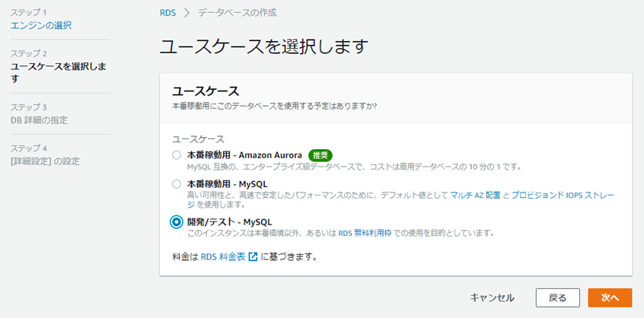Screen dimensions: 644x318
Task: Open the プロビジョンド IOPS ストレージ link
Action: click(562, 195)
